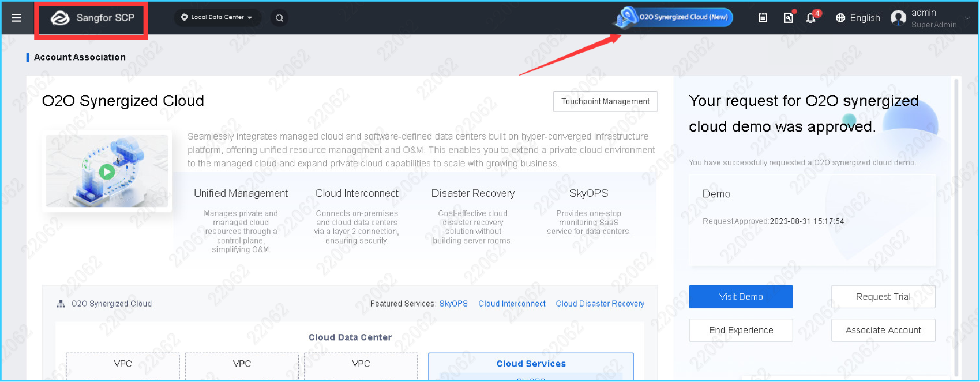Click the Demo request card

click(x=812, y=220)
